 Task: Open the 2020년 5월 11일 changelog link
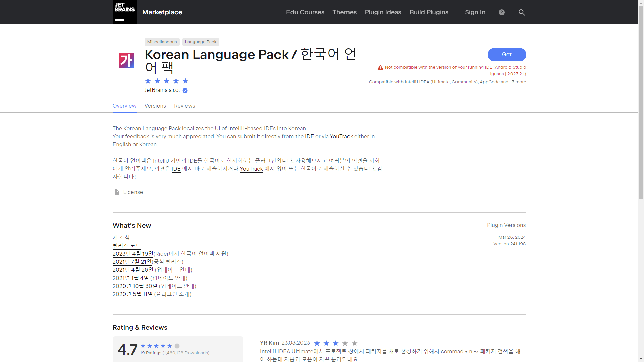click(132, 294)
